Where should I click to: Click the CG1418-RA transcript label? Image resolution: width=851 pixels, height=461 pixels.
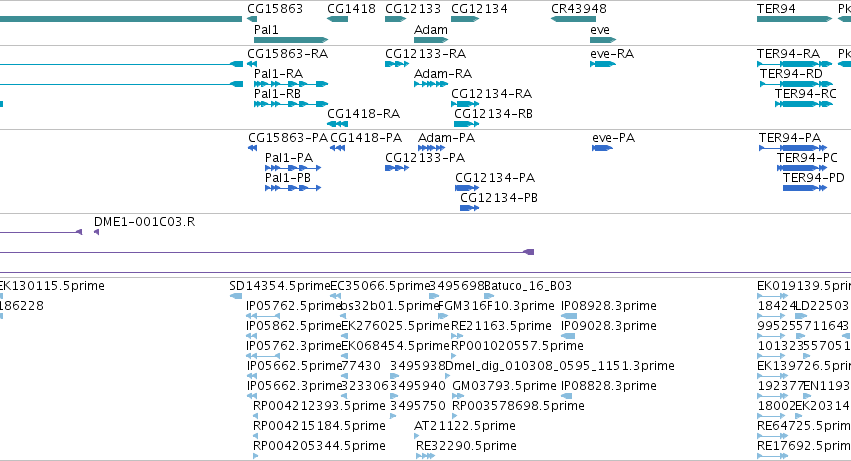point(363,113)
